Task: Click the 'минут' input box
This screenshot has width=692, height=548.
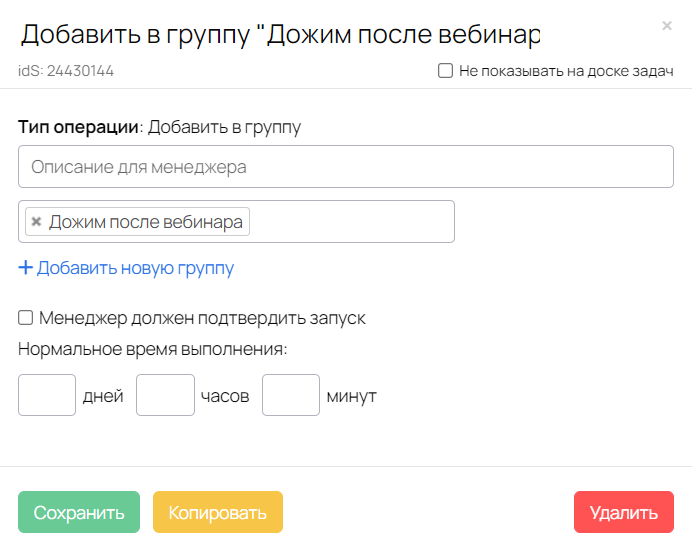Action: [291, 395]
